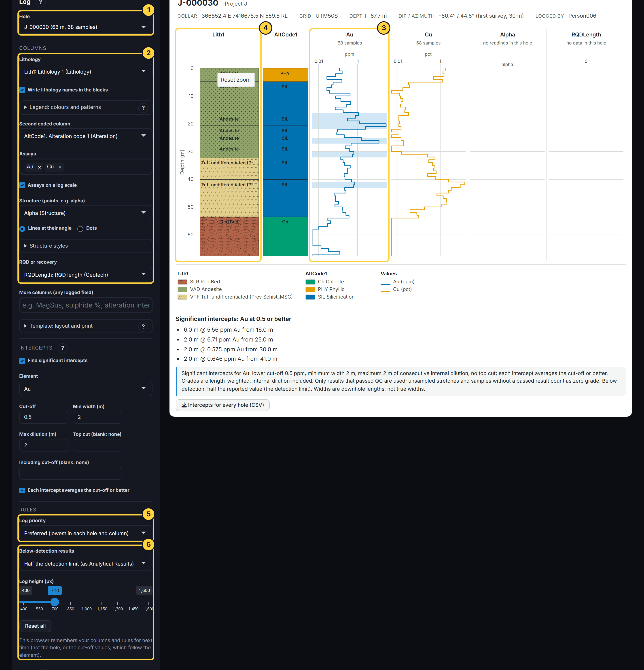
Task: Open Log priority dropdown
Action: [85, 533]
